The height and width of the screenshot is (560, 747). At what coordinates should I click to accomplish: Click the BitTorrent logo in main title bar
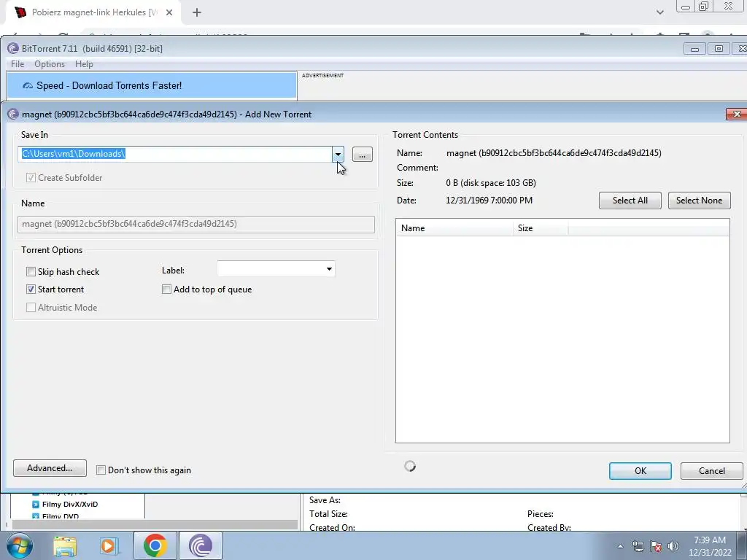click(13, 48)
